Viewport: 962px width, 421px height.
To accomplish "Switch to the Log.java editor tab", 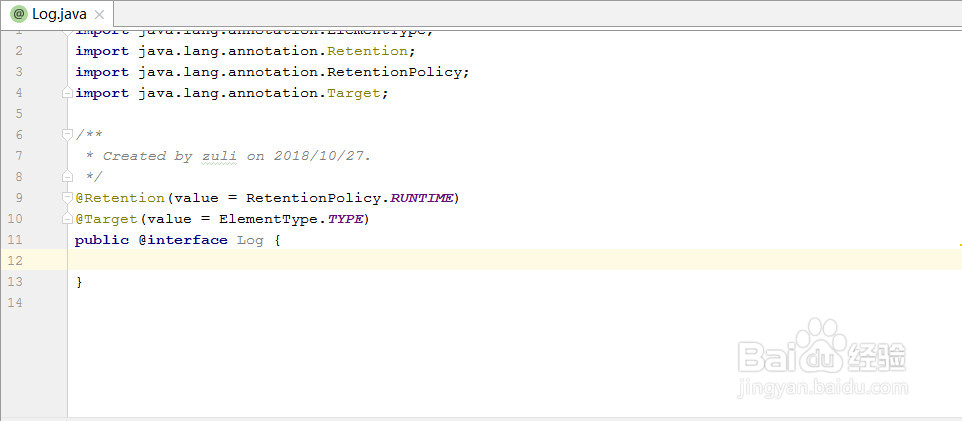I will (58, 14).
